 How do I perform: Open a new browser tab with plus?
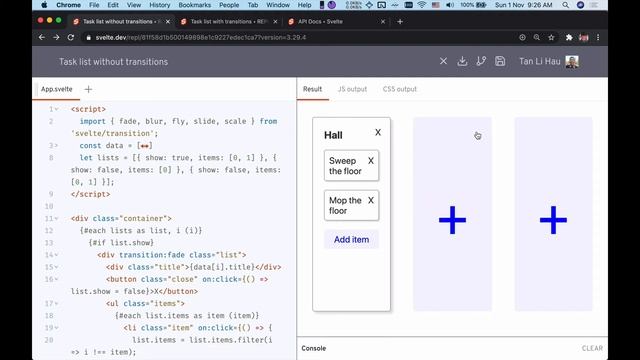400,22
